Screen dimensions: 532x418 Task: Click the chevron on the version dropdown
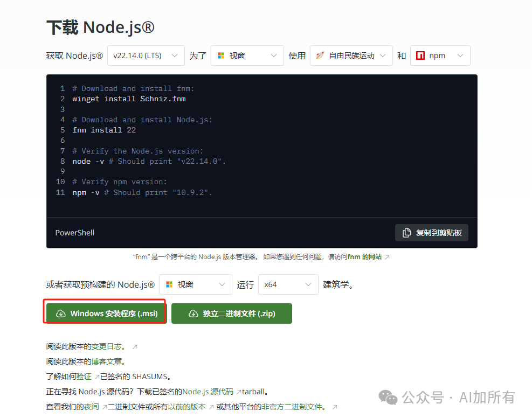[175, 55]
